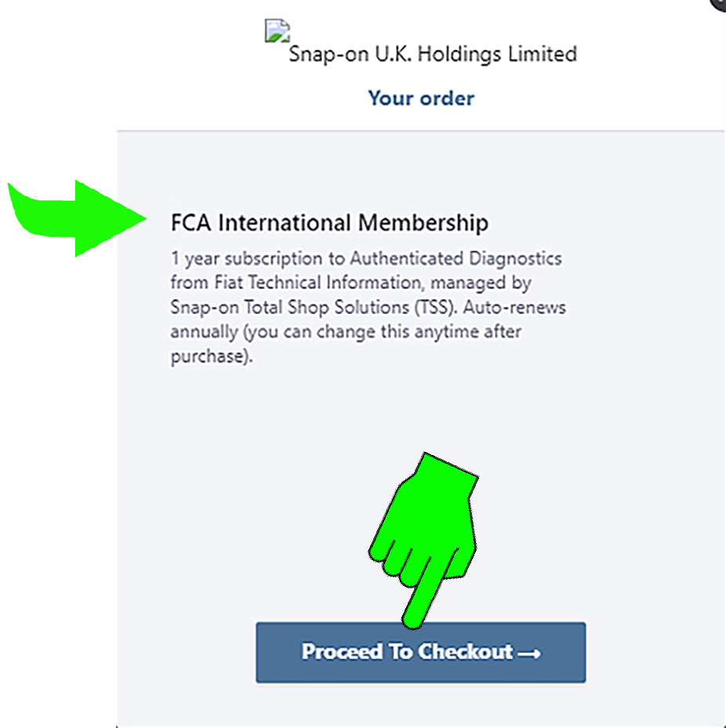Click the divider line below Your order
This screenshot has height=728, width=726.
point(421,130)
